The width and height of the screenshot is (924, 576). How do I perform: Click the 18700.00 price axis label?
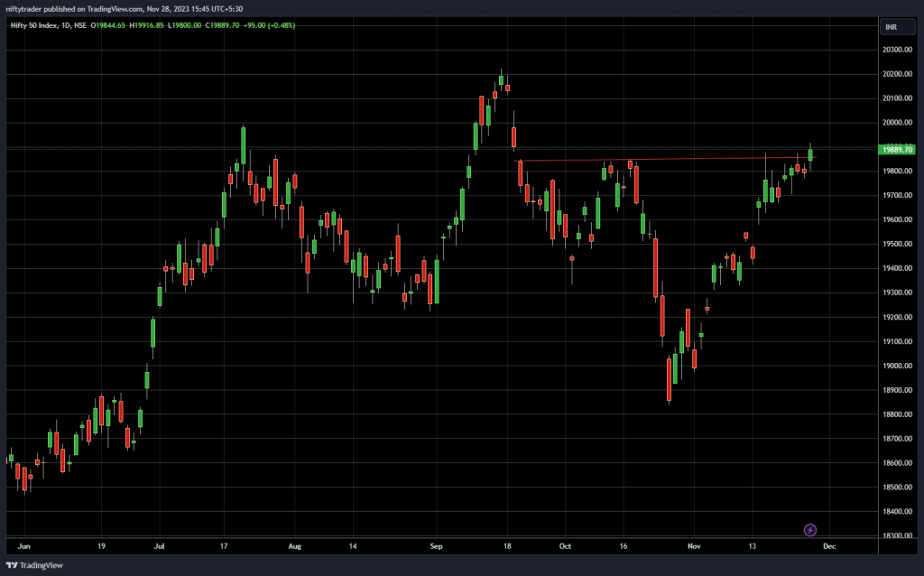(897, 439)
